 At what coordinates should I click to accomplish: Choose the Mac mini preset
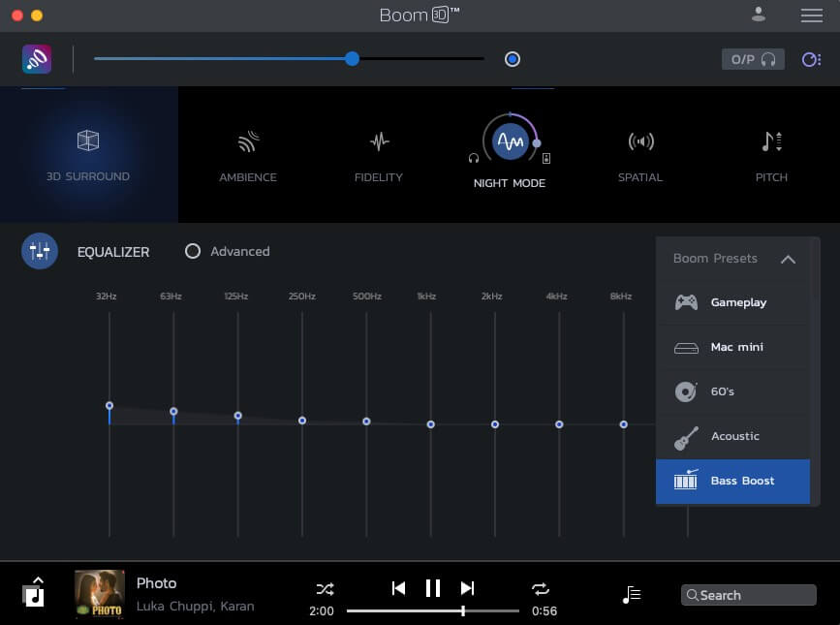pos(732,347)
